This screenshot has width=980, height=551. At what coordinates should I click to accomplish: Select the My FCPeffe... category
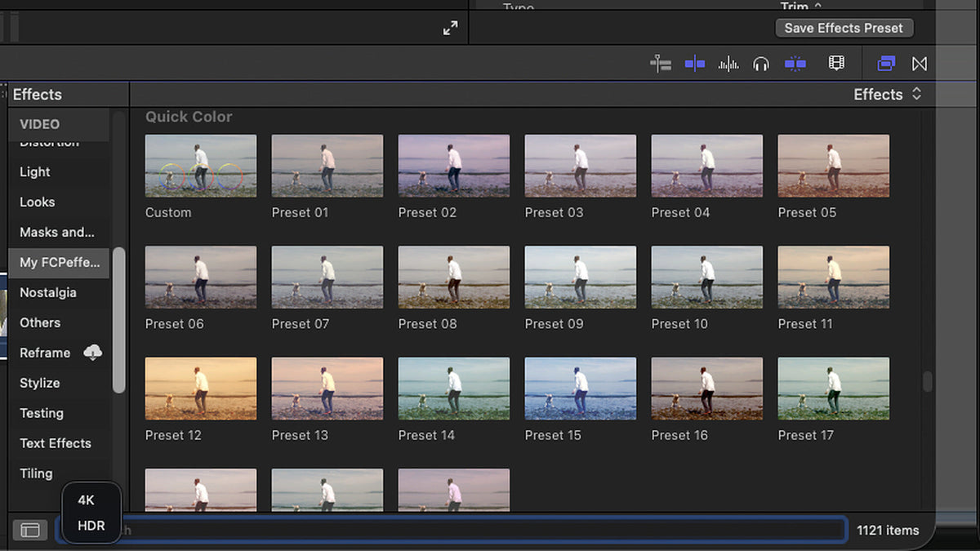click(x=60, y=262)
